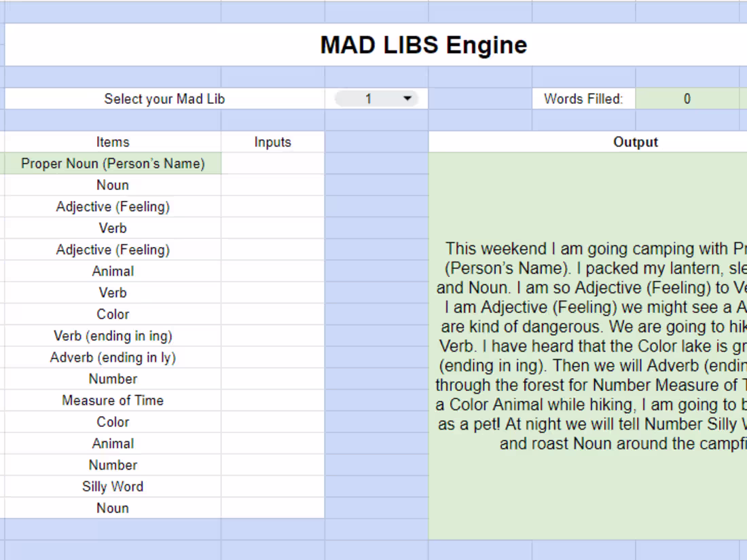
Task: Select the Output header cell
Action: 636,142
